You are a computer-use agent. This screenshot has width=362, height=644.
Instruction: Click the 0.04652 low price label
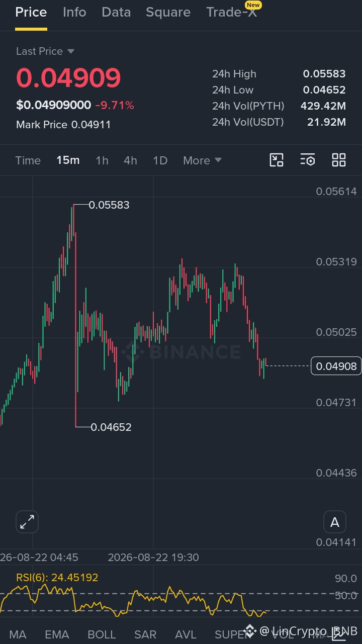click(x=111, y=427)
